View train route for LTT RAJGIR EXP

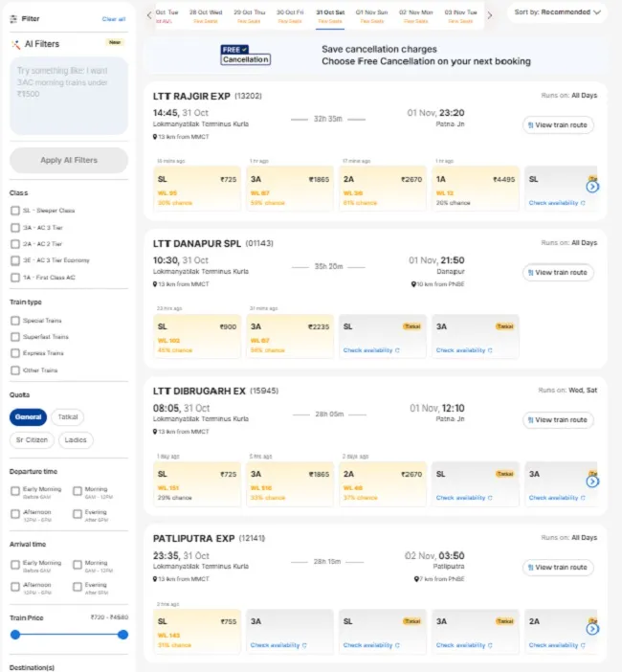(558, 125)
